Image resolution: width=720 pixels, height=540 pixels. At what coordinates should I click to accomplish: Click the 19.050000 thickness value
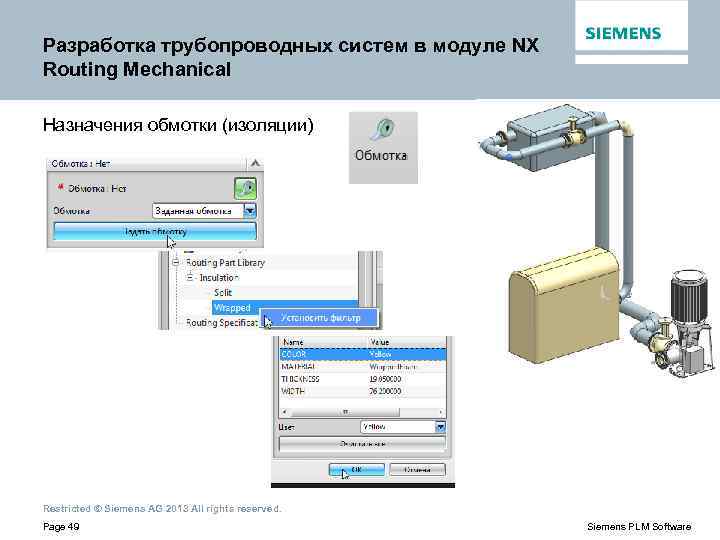click(385, 379)
